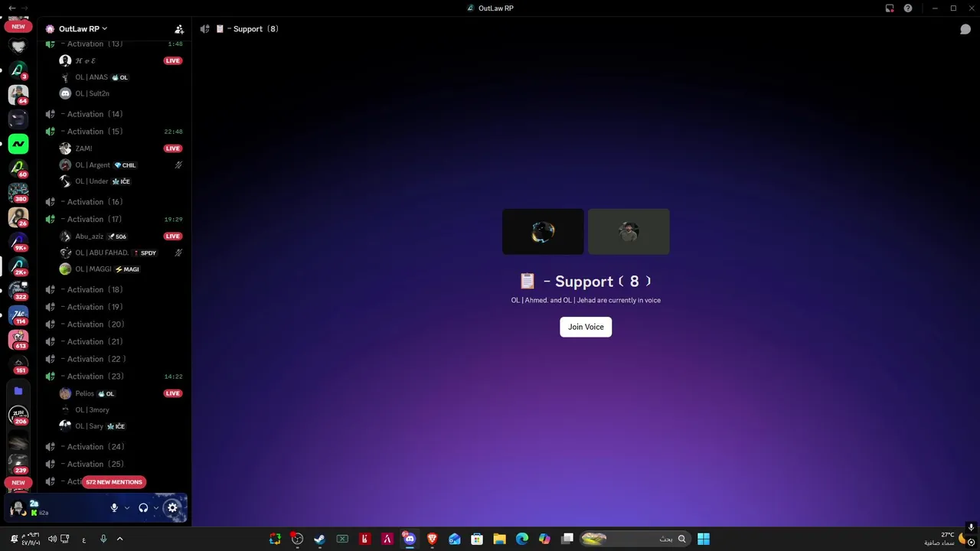The width and height of the screenshot is (980, 551).
Task: Click the taskbar search box
Action: point(635,539)
